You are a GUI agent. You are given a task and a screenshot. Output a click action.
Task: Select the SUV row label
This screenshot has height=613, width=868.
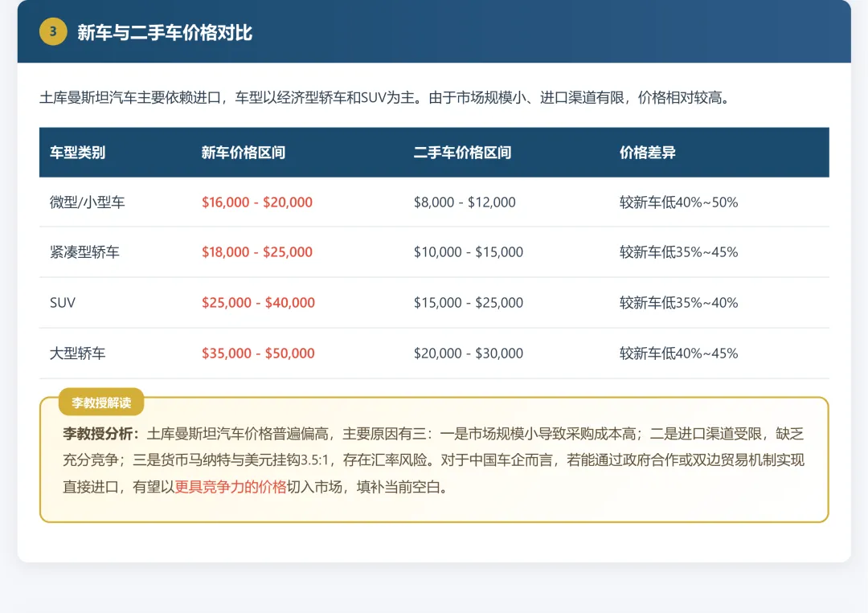(62, 302)
